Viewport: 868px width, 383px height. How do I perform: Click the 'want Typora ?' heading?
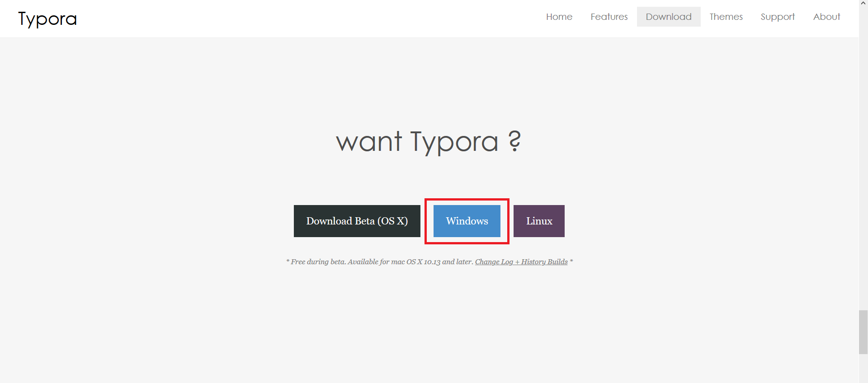click(429, 142)
